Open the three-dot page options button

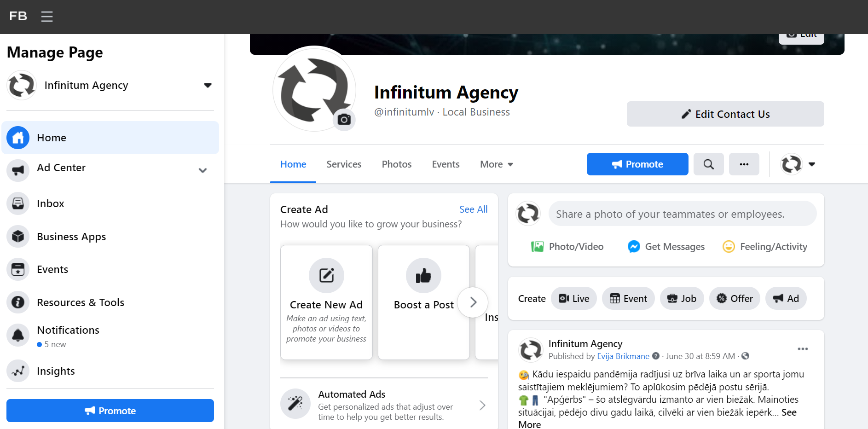coord(744,164)
